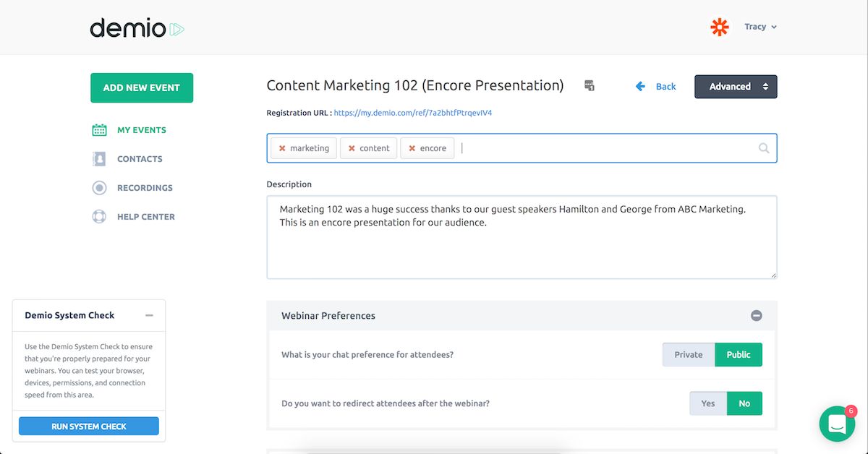Minimize the Demio System Check panel
Image resolution: width=868 pixels, height=454 pixels.
[149, 315]
